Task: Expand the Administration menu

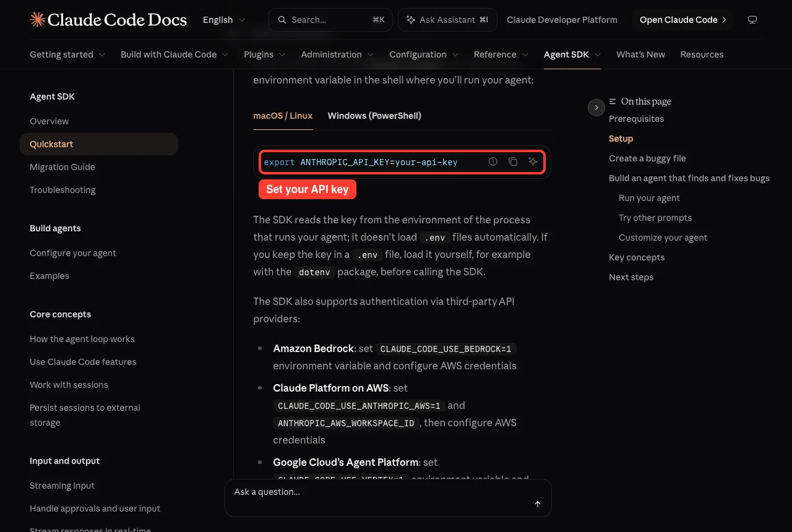Action: (x=337, y=54)
